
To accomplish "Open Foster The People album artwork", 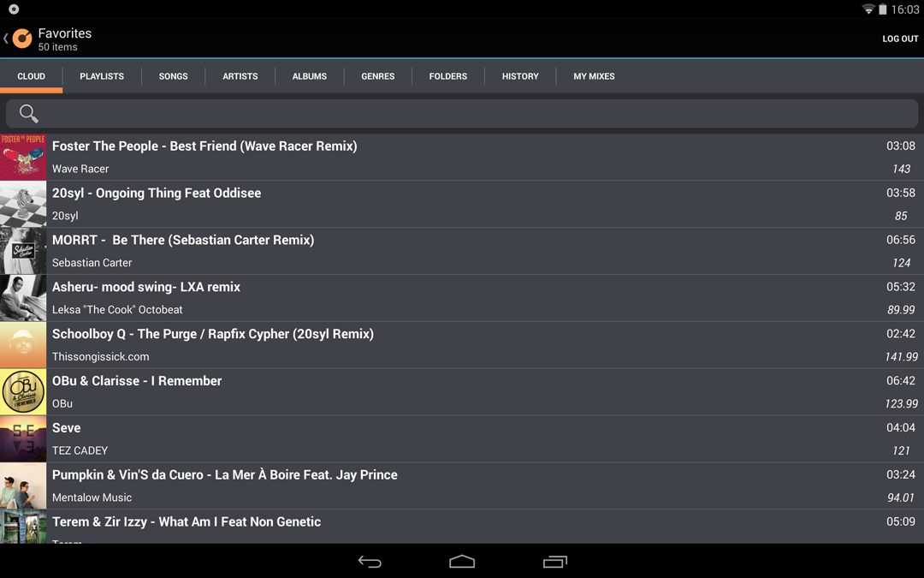I will [x=23, y=157].
